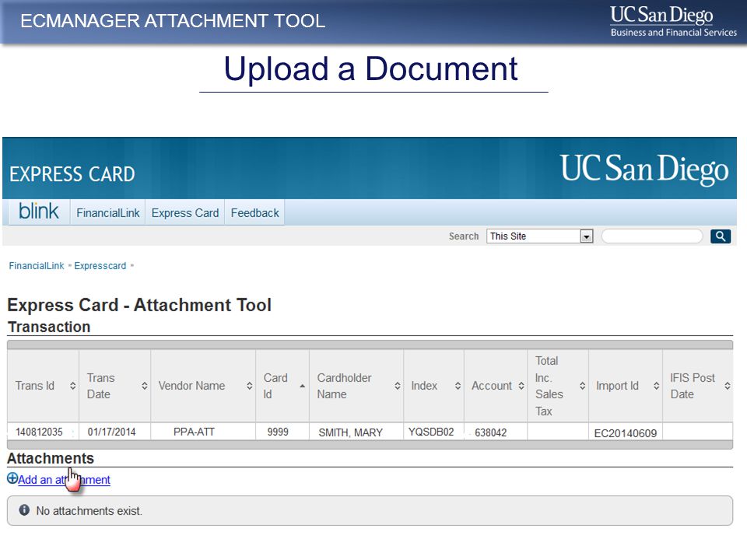Open the This Site search scope dropdown
The height and width of the screenshot is (560, 747).
540,236
